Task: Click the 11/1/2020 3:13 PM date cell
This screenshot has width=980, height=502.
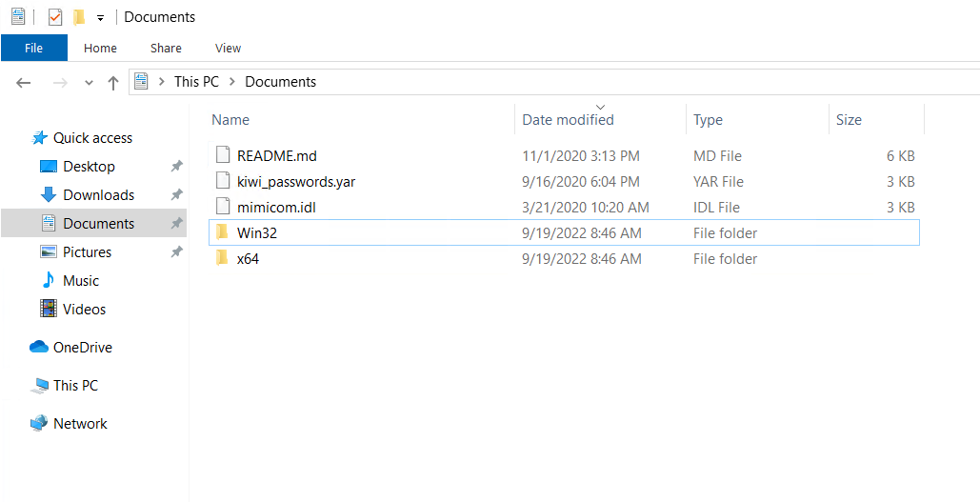Action: [581, 156]
